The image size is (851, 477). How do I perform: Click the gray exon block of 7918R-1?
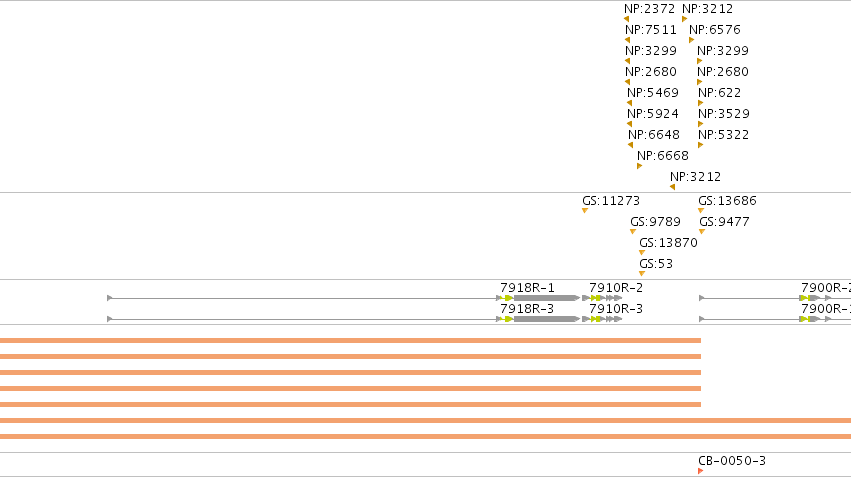click(x=545, y=298)
